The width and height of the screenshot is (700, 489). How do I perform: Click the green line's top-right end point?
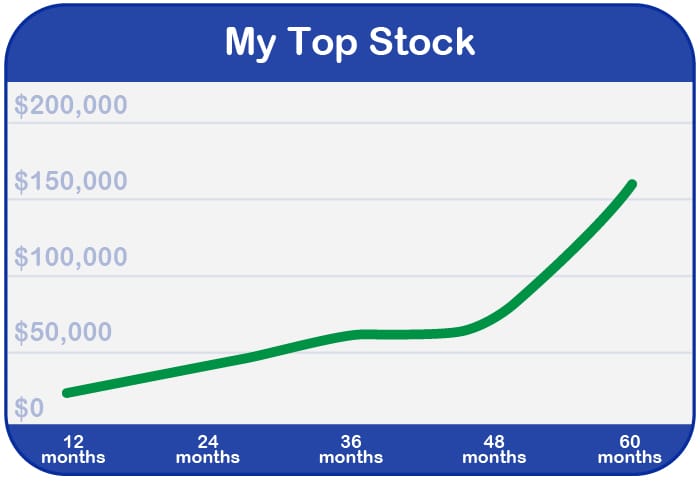632,184
